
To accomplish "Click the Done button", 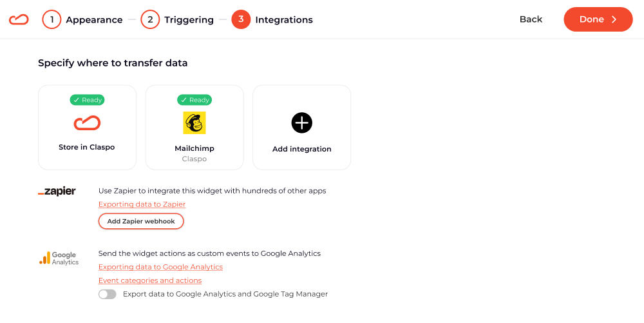I will (x=598, y=19).
